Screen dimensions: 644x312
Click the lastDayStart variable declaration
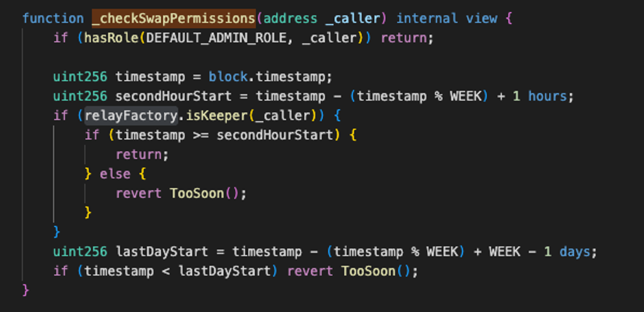pos(162,251)
